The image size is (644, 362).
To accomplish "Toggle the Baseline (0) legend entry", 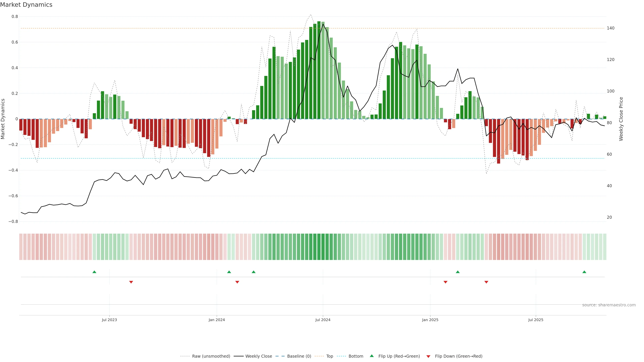I will coord(299,356).
